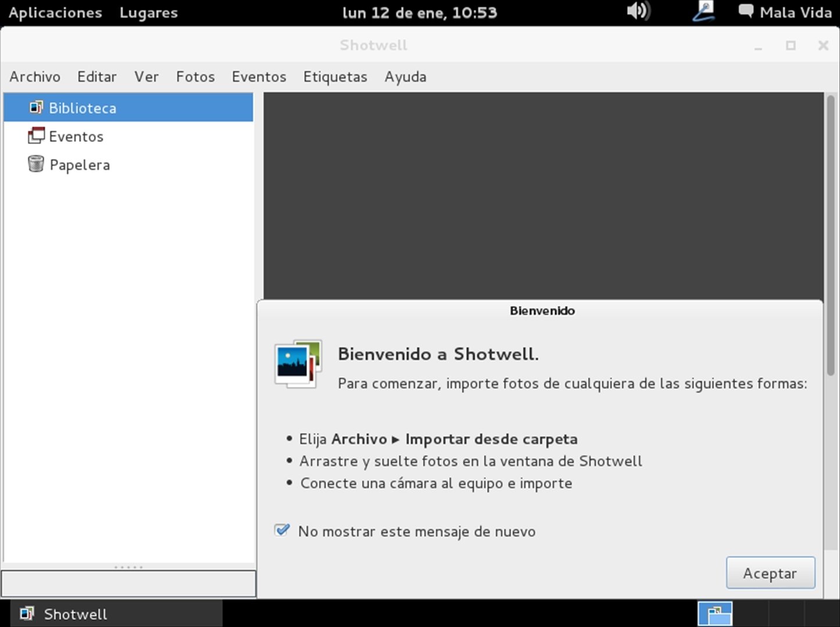The width and height of the screenshot is (840, 627).
Task: Click the Shotwell taskbar window button
Action: 116,614
